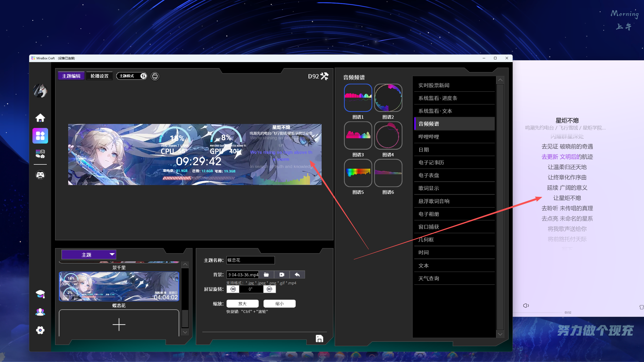Click the 放大 zoom in button
This screenshot has width=644, height=362.
point(242,304)
